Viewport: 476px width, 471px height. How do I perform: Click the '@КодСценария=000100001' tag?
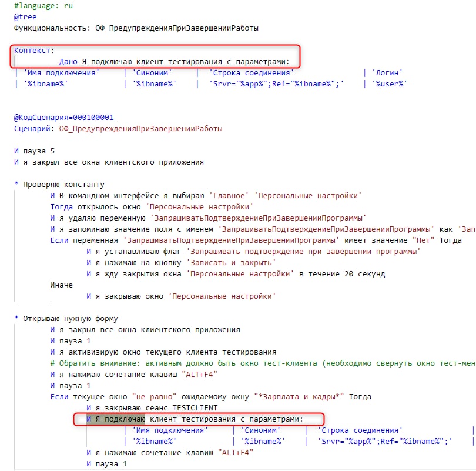63,118
